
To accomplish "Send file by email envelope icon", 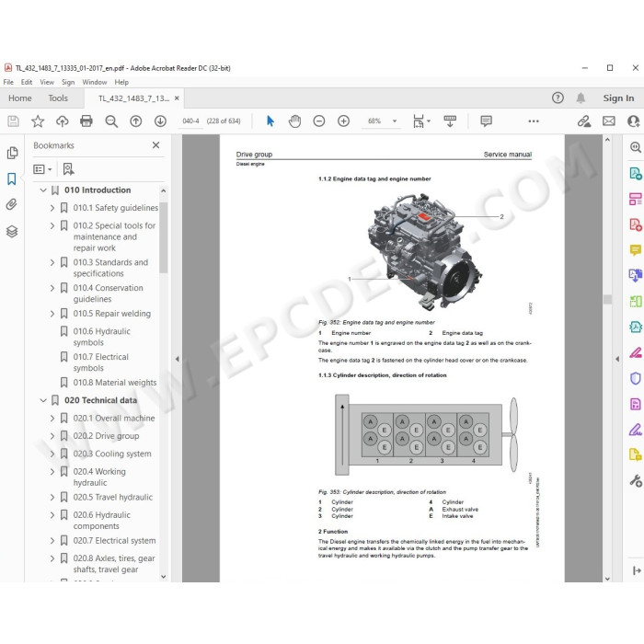I will tap(609, 121).
